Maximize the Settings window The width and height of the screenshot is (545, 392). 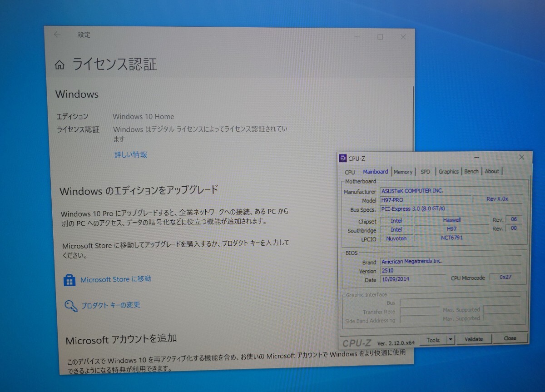point(380,37)
